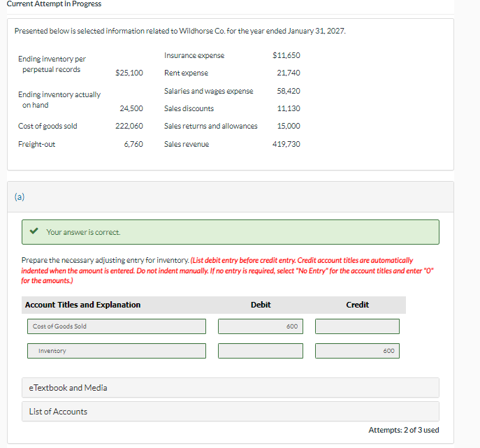Click the green checkmark icon
480x448 pixels.
click(34, 231)
